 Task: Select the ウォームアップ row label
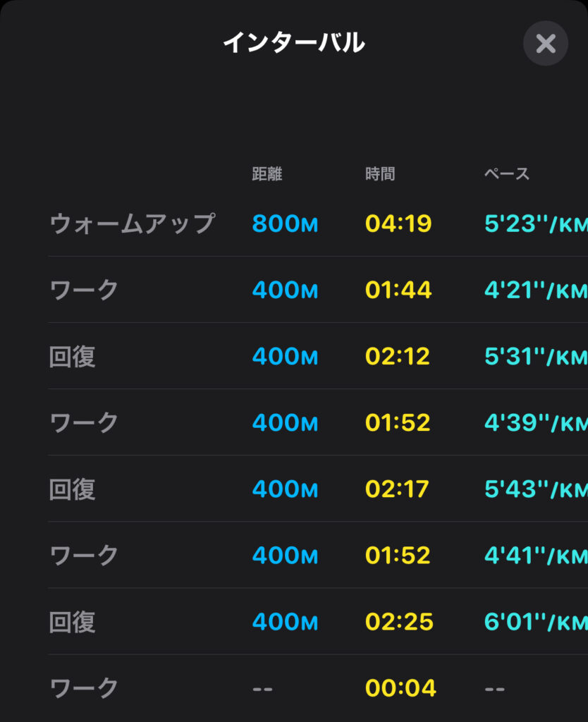pyautogui.click(x=132, y=224)
